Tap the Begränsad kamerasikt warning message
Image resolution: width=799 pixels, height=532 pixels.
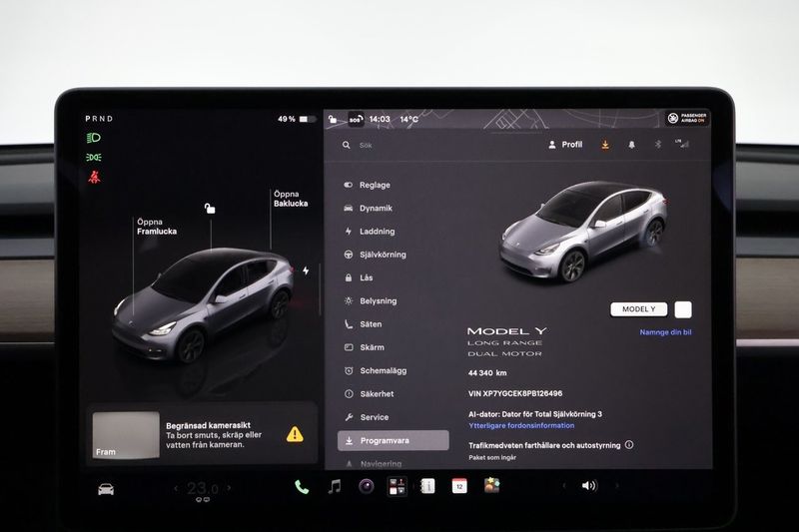214,435
